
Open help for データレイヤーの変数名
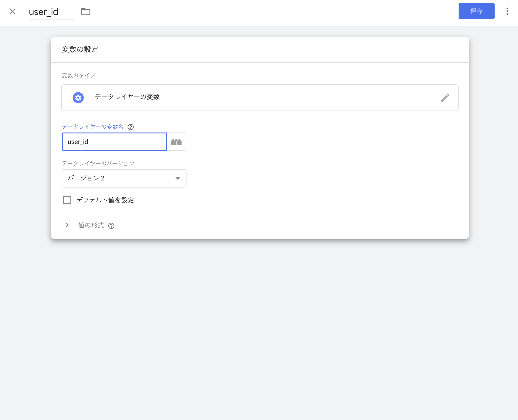(131, 127)
